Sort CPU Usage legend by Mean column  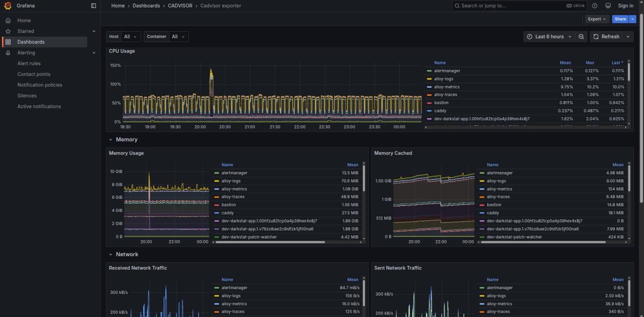[565, 63]
